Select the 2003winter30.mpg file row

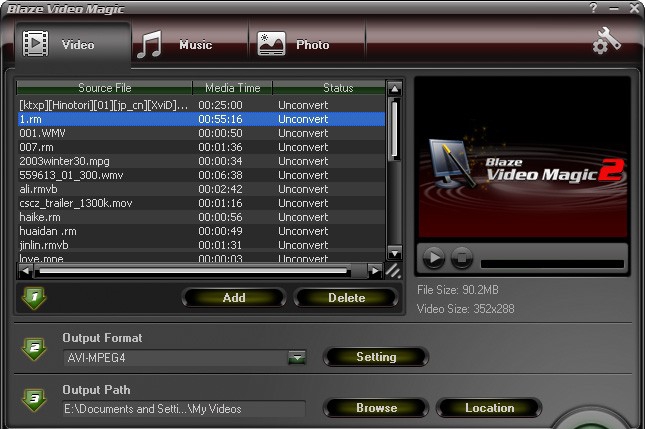click(x=201, y=161)
